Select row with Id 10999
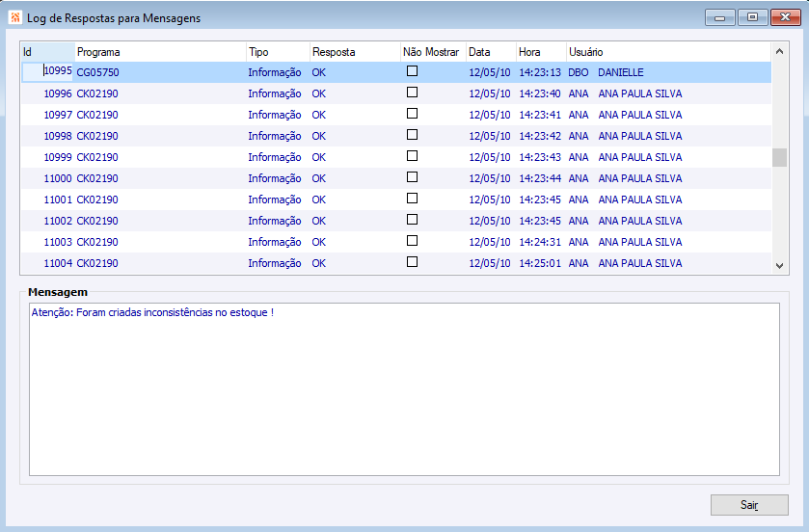 [396, 157]
